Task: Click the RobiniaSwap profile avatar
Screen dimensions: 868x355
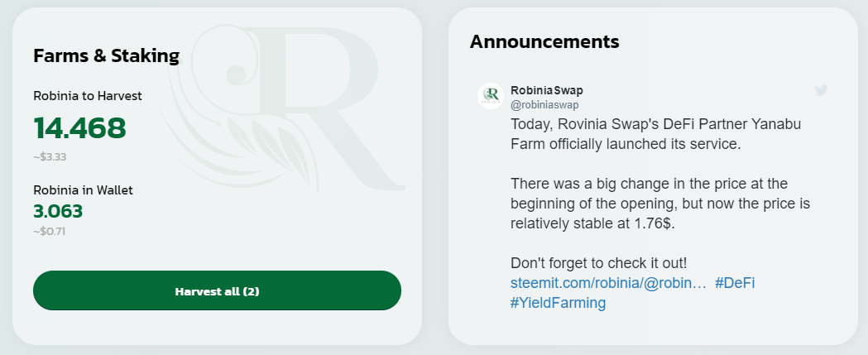Action: 491,96
